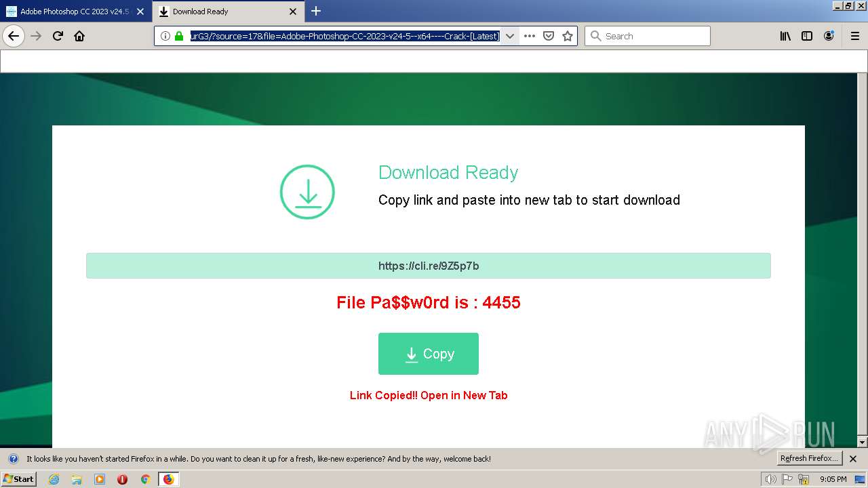Click the Refresh Firefox button
868x488 pixels.
point(809,458)
